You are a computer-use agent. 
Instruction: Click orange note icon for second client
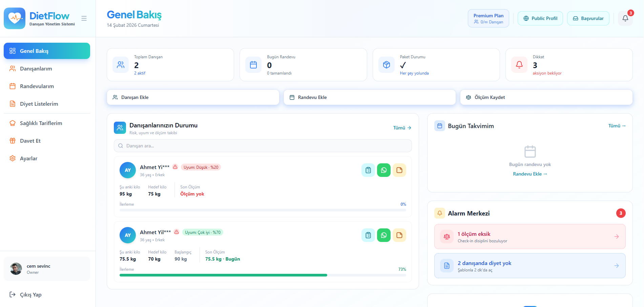click(x=399, y=235)
